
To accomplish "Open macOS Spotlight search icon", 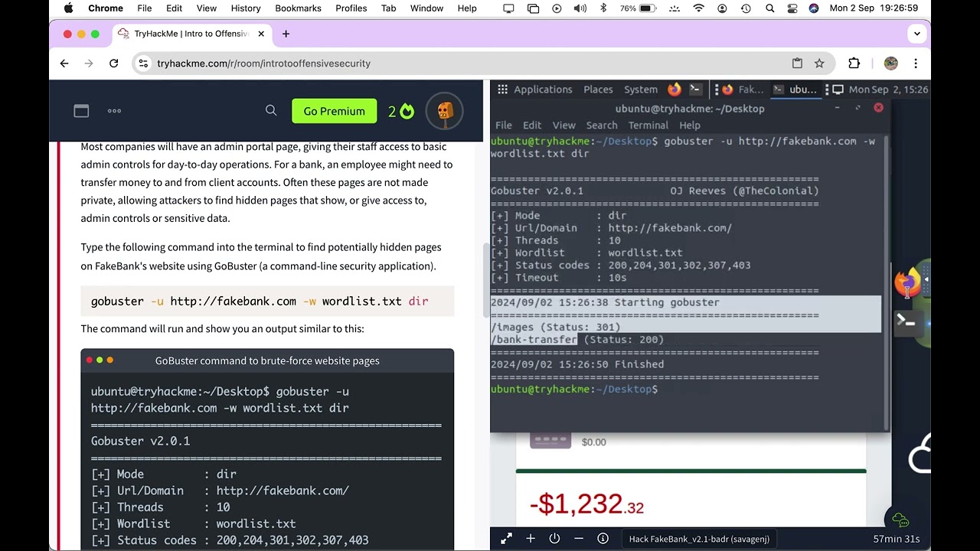I will click(x=769, y=8).
